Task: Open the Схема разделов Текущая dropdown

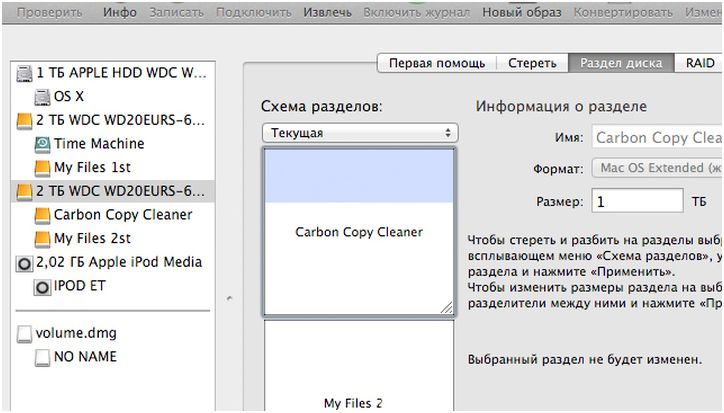Action: click(360, 133)
